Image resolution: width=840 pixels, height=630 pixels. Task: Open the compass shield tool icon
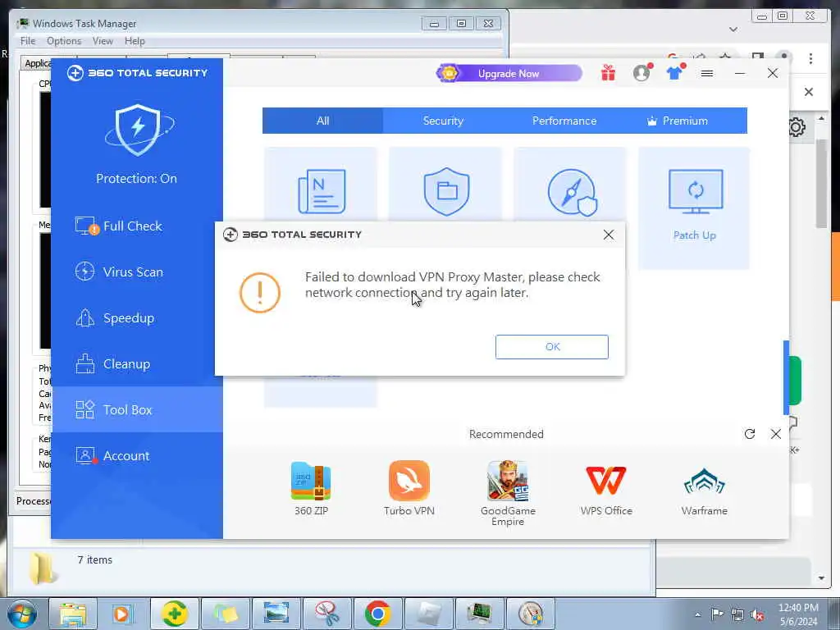[x=572, y=192]
